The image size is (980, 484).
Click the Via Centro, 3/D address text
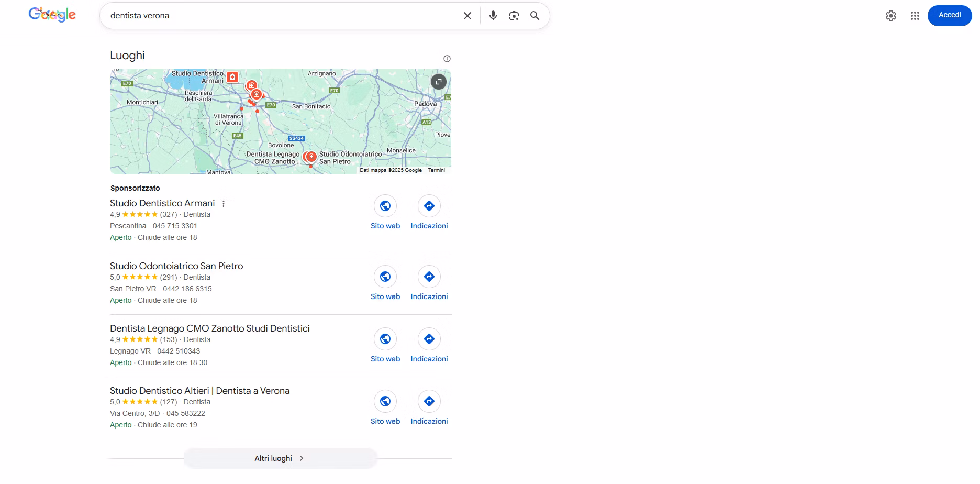coord(135,413)
